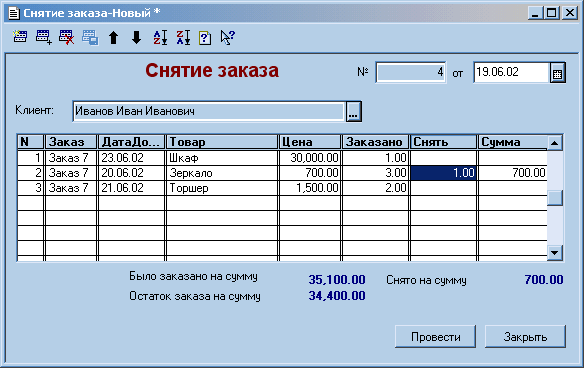Click the Товар column header
This screenshot has width=584, height=368.
[222, 142]
